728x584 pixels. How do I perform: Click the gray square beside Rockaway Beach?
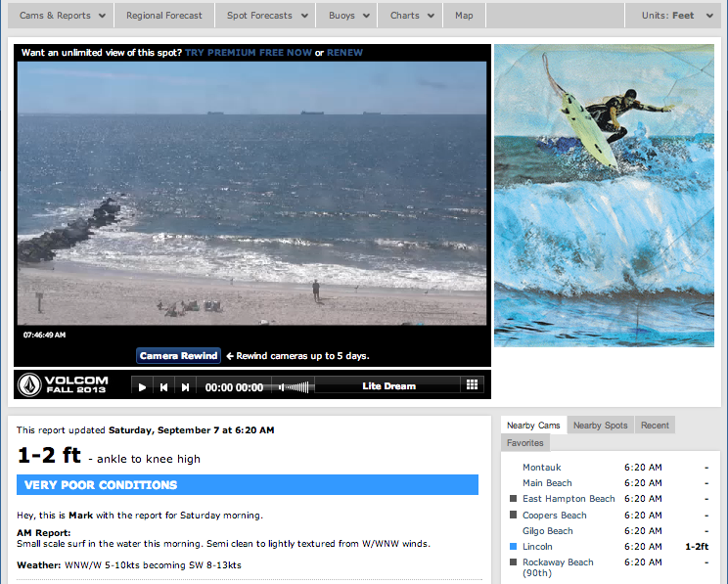pyautogui.click(x=513, y=562)
